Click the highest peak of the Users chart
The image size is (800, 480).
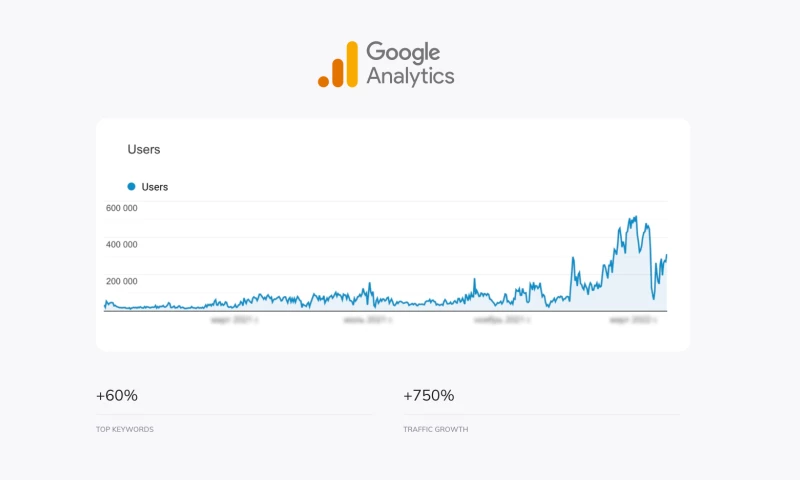(x=634, y=217)
